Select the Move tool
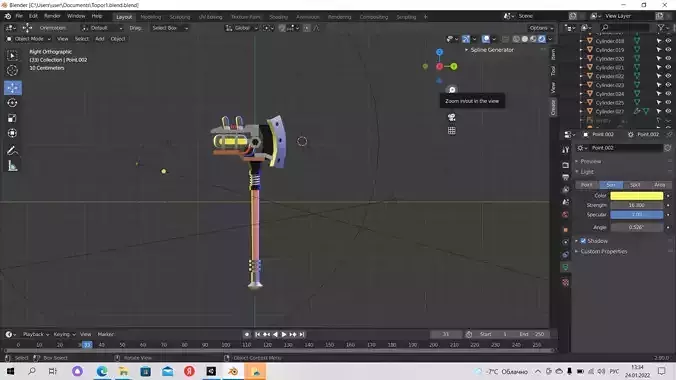The image size is (676, 380). (13, 88)
